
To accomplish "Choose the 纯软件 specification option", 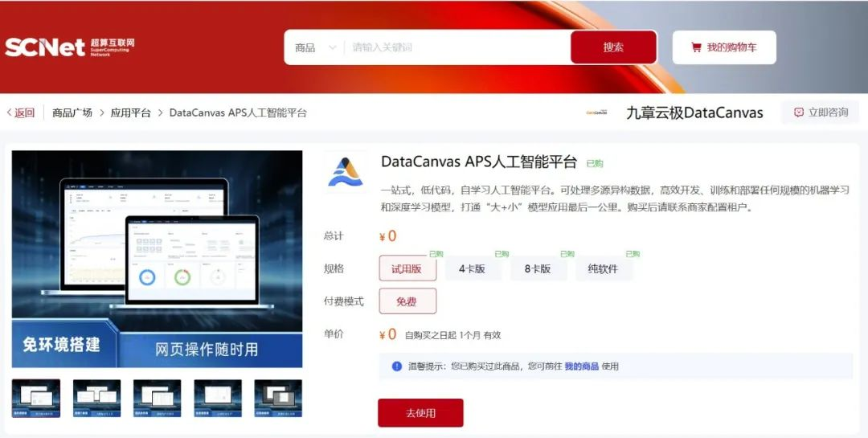I will click(x=603, y=269).
